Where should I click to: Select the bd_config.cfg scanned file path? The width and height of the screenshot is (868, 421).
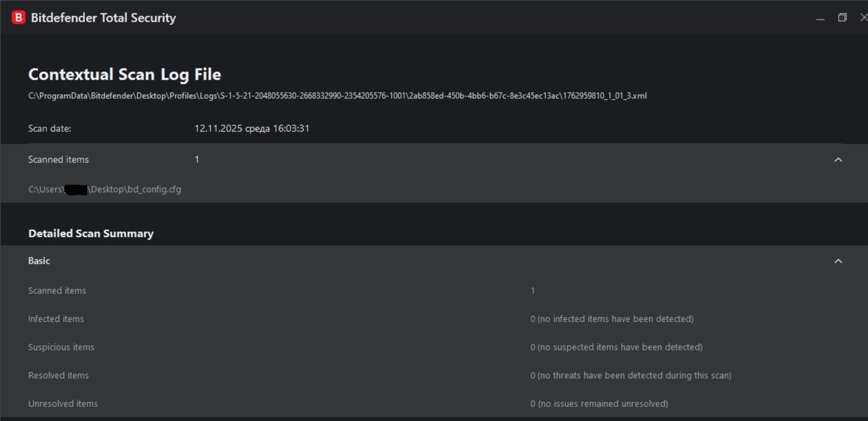[105, 189]
